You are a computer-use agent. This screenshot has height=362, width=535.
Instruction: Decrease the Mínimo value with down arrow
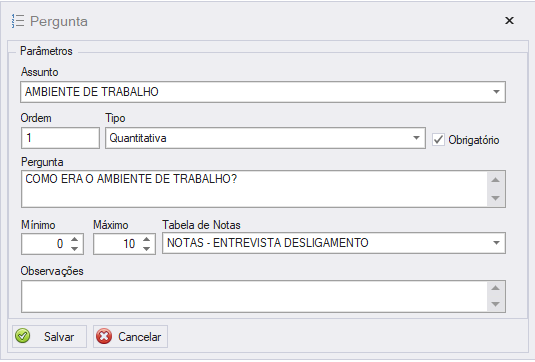(x=74, y=249)
